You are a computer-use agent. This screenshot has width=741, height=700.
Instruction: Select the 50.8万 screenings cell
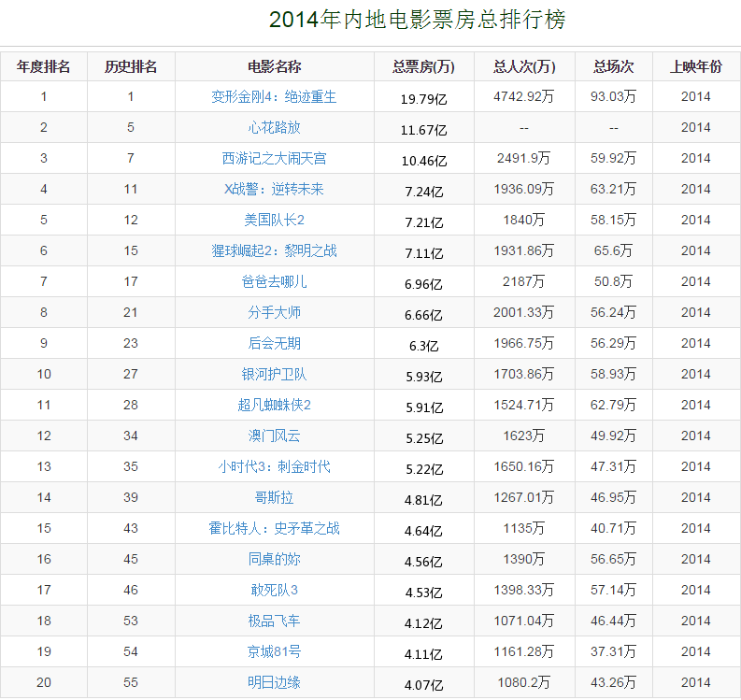613,281
